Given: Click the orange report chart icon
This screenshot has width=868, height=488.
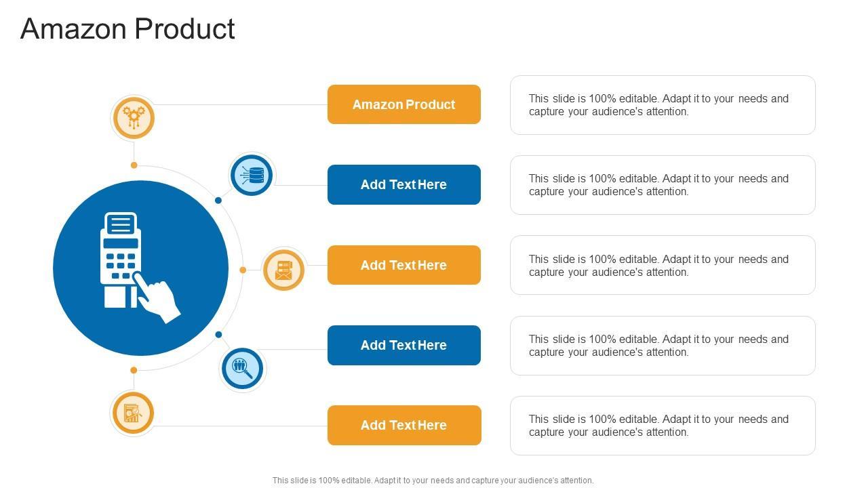Looking at the screenshot, I should click(132, 413).
